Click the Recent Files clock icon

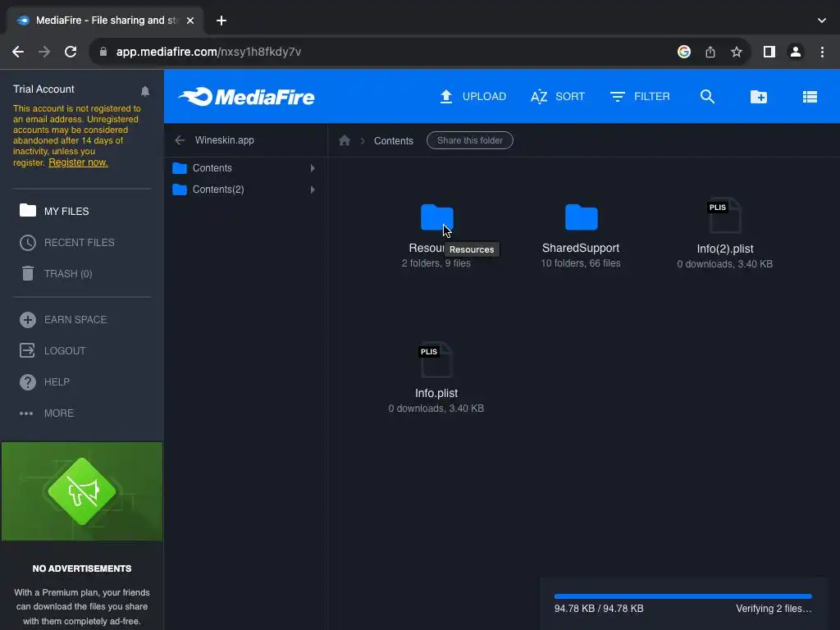coord(28,243)
